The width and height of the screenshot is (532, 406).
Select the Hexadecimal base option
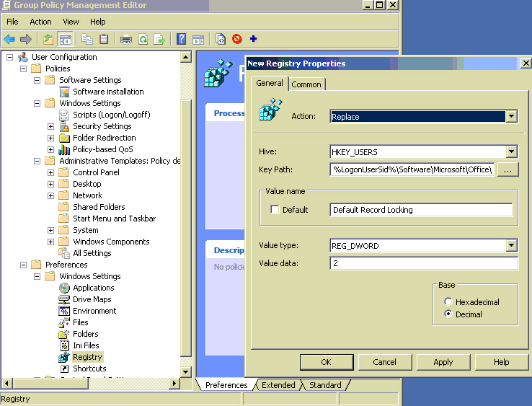[x=448, y=302]
